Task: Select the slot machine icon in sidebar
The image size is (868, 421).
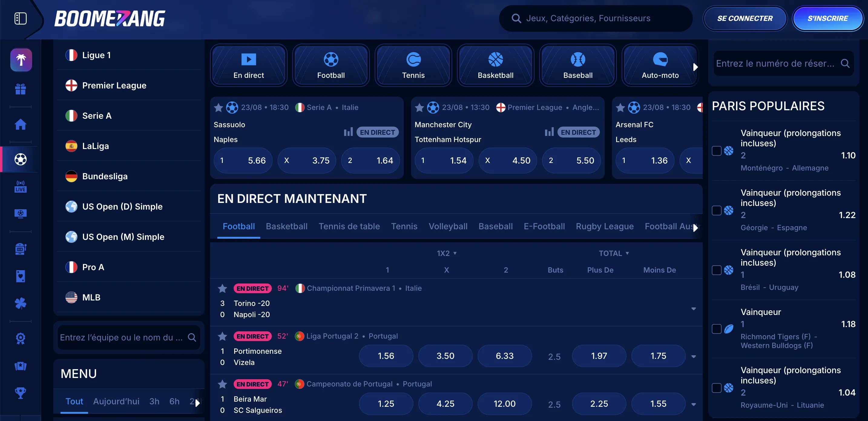Action: (20, 249)
